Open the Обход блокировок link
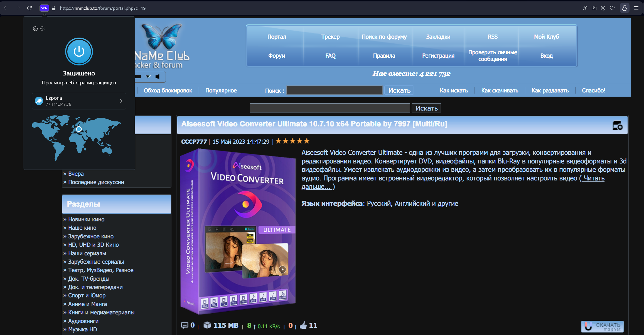Viewport: 644px width, 335px height. (x=168, y=91)
